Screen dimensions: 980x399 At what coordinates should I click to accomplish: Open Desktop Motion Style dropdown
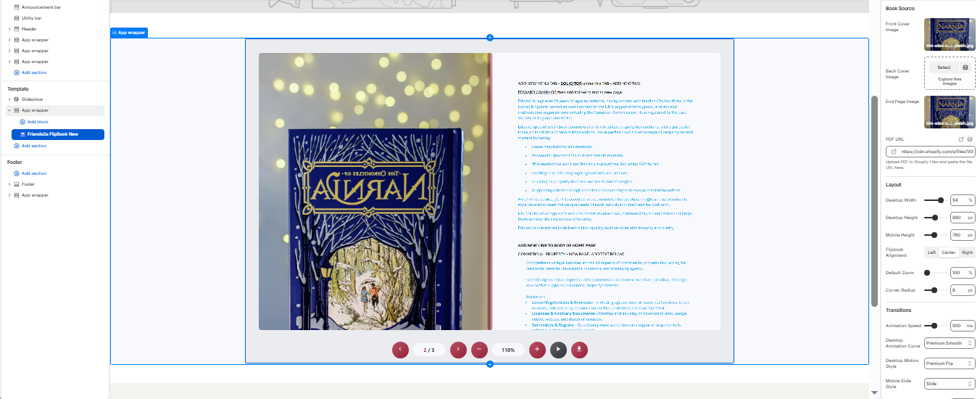coord(950,363)
